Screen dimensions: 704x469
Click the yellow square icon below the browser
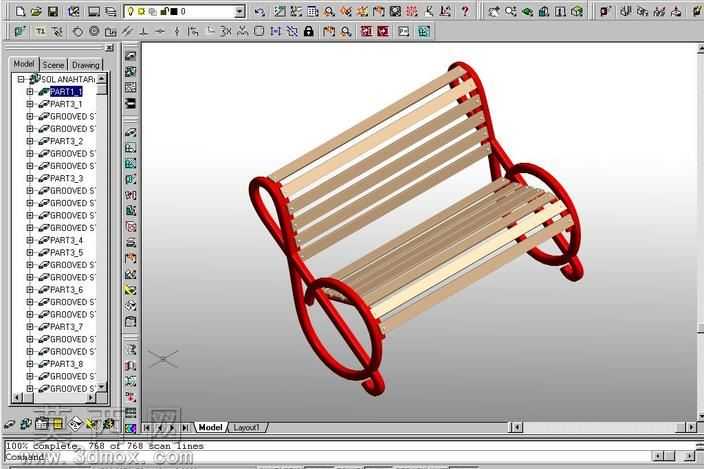(58, 424)
